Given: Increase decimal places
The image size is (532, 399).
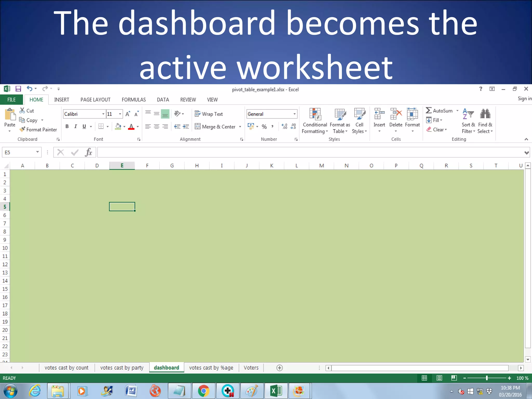Looking at the screenshot, I should pos(284,127).
